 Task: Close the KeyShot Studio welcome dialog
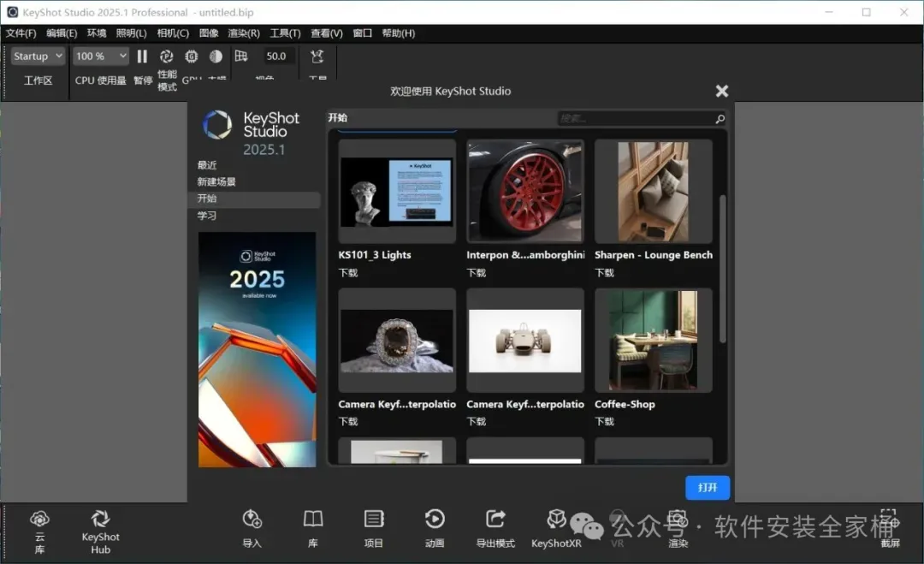click(722, 91)
